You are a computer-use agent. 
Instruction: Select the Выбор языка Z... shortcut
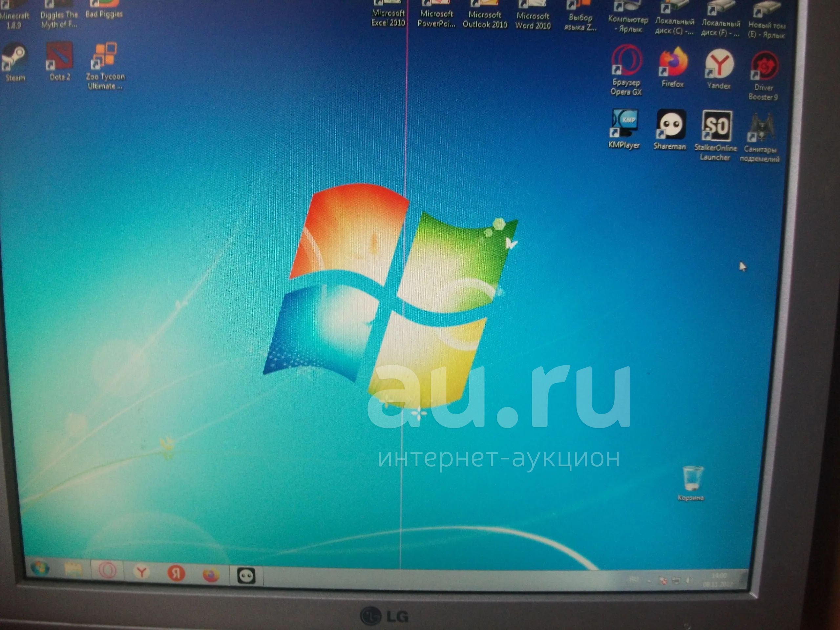(x=580, y=16)
